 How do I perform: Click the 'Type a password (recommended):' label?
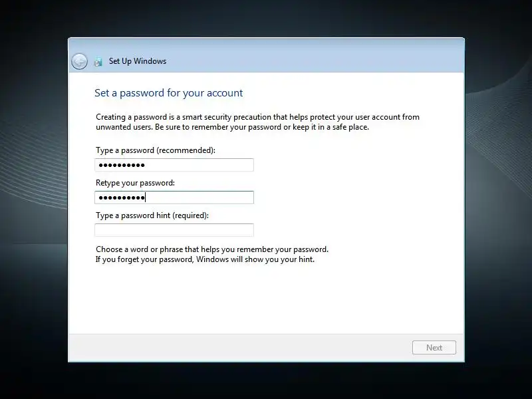tap(156, 150)
